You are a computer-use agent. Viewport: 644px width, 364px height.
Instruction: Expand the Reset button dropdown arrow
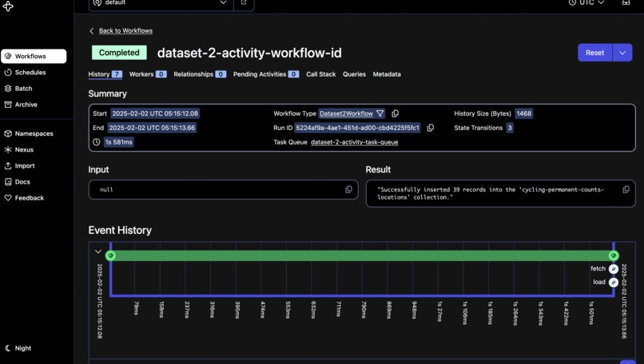(x=622, y=53)
